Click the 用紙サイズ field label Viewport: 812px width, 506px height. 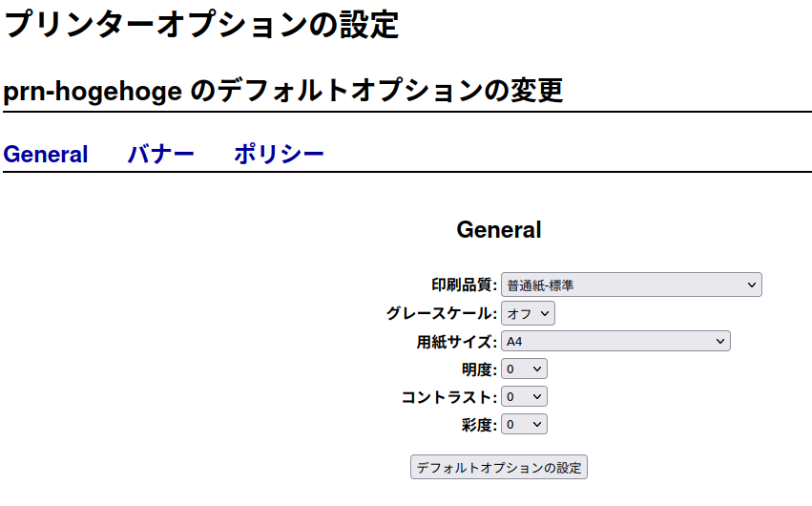457,342
